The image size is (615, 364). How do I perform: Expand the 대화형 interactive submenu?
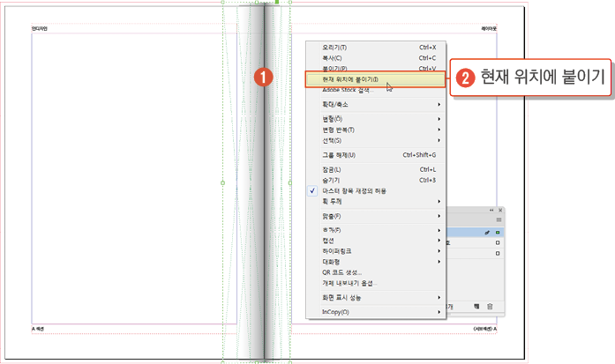pyautogui.click(x=376, y=262)
